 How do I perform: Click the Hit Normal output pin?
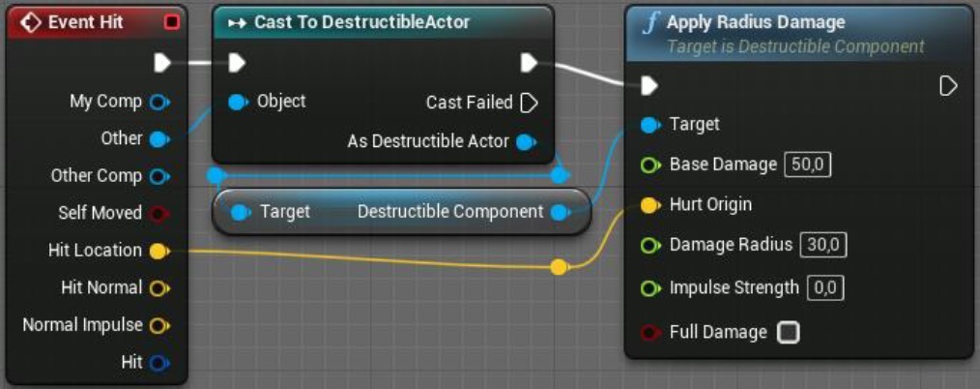pyautogui.click(x=159, y=287)
